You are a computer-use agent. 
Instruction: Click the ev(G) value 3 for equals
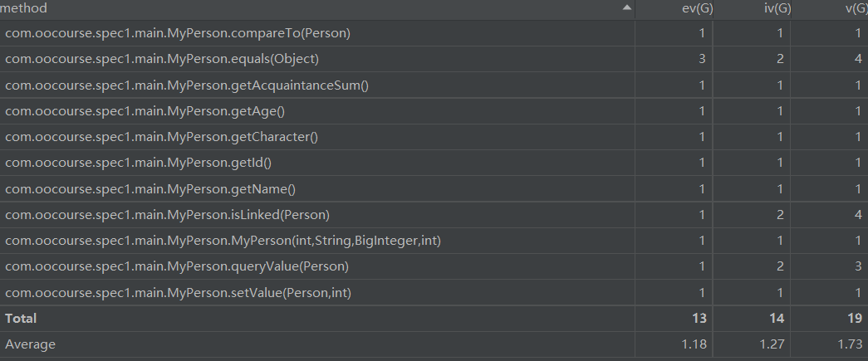tap(702, 59)
